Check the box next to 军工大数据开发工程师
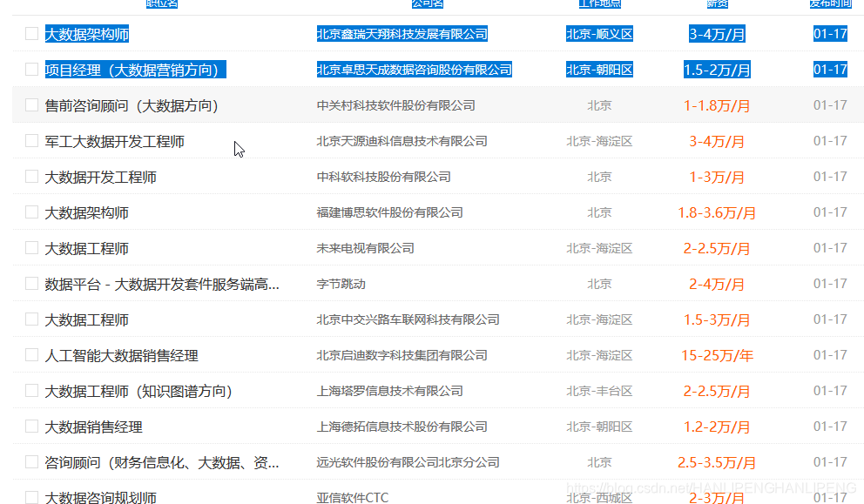864x504 pixels. point(32,141)
